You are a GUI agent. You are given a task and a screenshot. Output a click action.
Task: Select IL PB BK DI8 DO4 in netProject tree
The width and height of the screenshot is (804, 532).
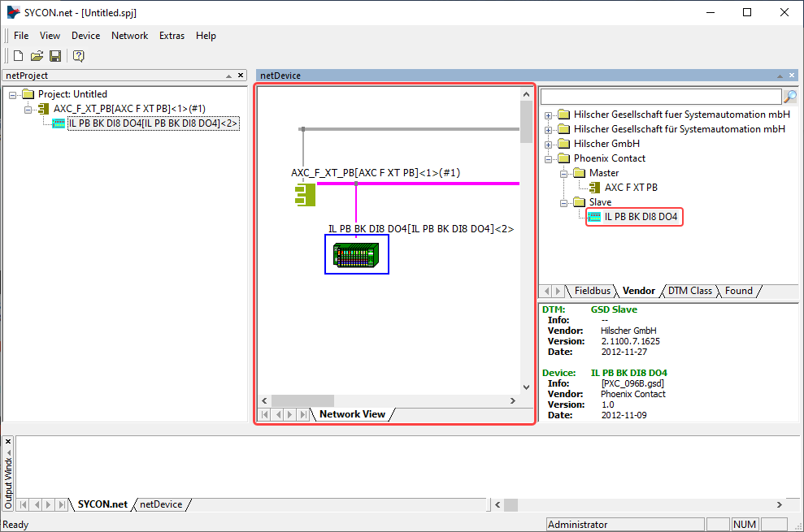[x=154, y=123]
